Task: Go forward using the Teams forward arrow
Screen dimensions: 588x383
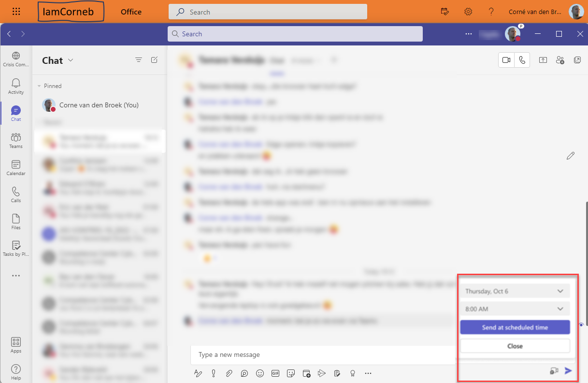Action: click(23, 34)
